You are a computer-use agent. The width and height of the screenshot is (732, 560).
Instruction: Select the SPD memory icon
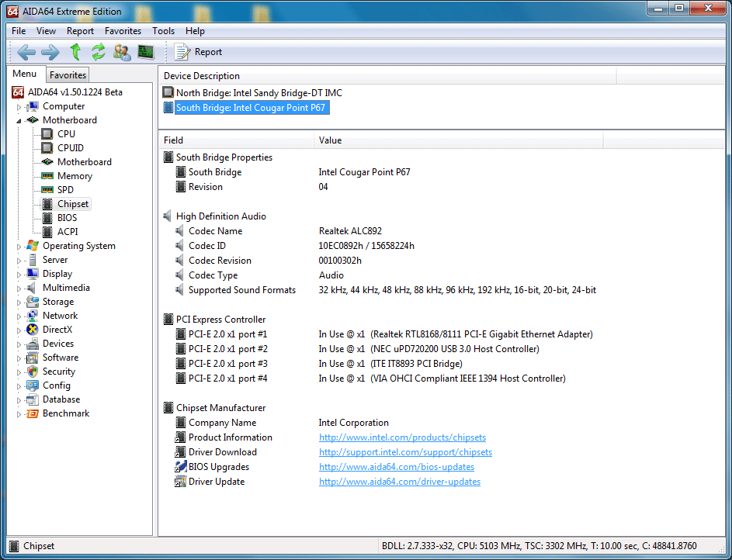(x=47, y=190)
